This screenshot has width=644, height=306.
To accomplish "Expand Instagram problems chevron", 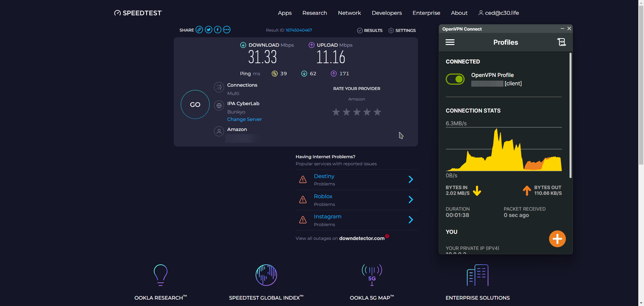I will pos(411,220).
